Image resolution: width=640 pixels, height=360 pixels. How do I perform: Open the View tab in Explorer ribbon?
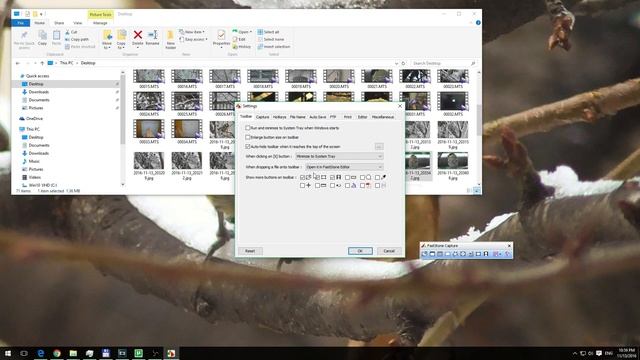pyautogui.click(x=78, y=23)
